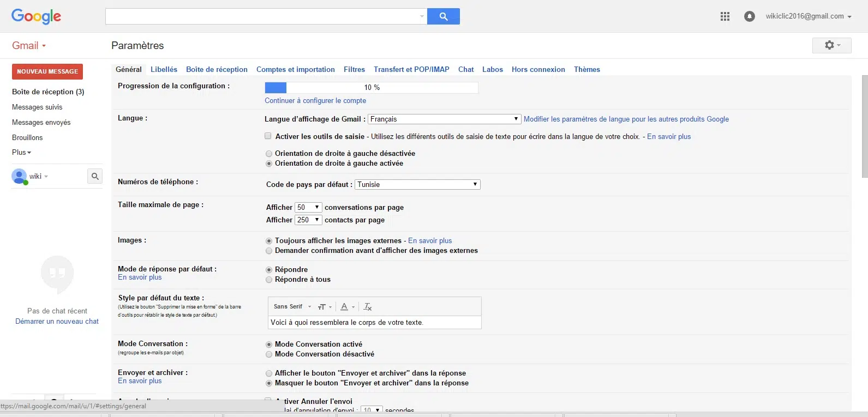
Task: Click 'En savoir plus' next to images option
Action: coord(430,240)
